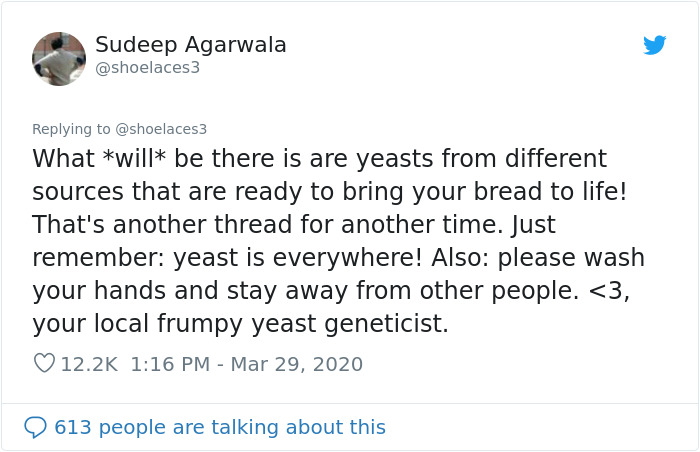
Task: Like the tweet with the heart icon
Action: tap(44, 364)
